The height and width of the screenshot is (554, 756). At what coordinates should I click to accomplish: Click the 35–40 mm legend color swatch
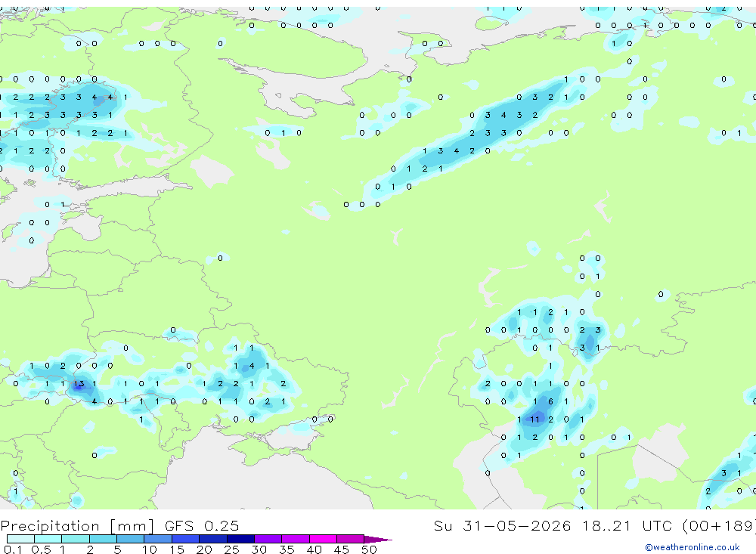[295, 539]
